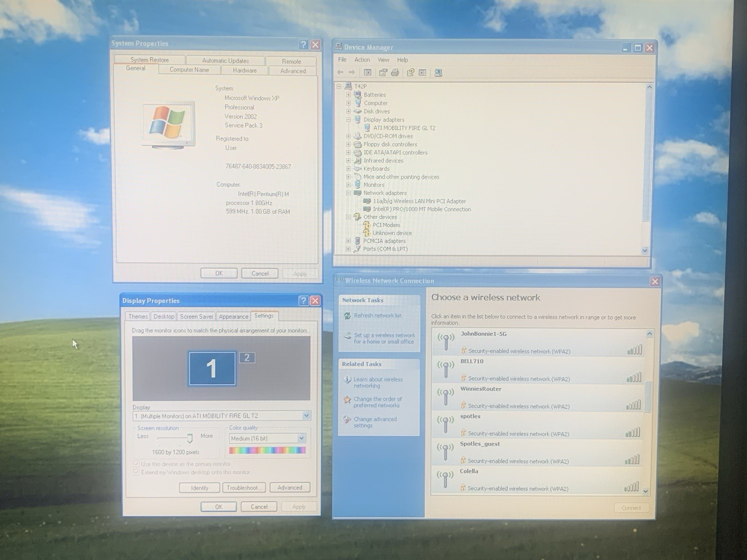
Task: Toggle Extend my Windows desktop onto this monitor
Action: tap(136, 472)
